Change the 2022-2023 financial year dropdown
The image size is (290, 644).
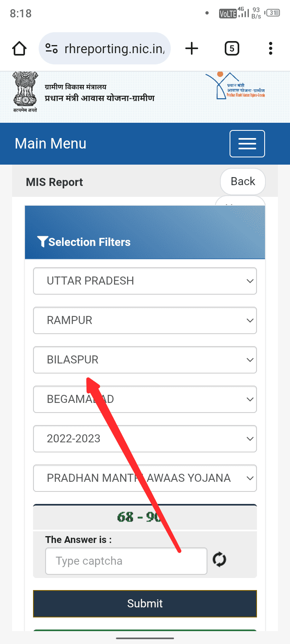click(145, 439)
